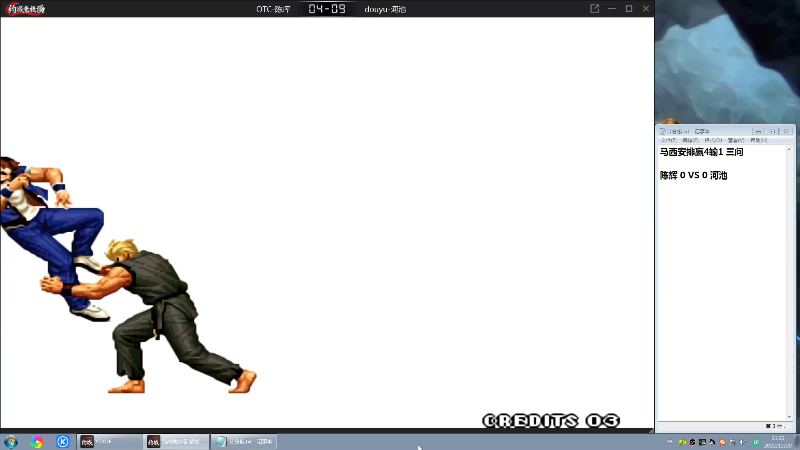Switch to the second game platform taskbar window
The image size is (800, 450).
click(x=176, y=442)
